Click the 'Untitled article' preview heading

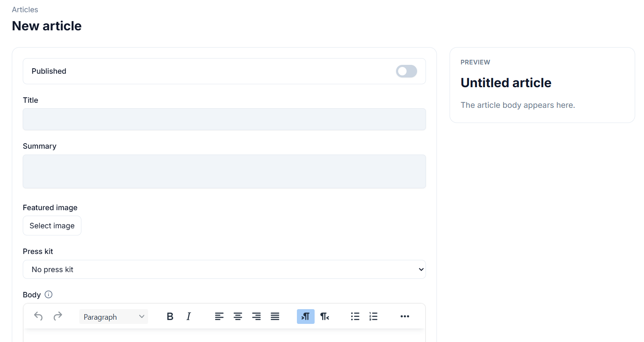[506, 83]
